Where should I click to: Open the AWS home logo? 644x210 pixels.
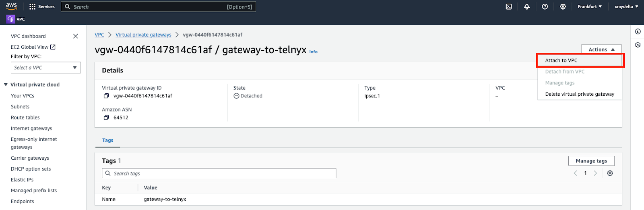tap(11, 6)
